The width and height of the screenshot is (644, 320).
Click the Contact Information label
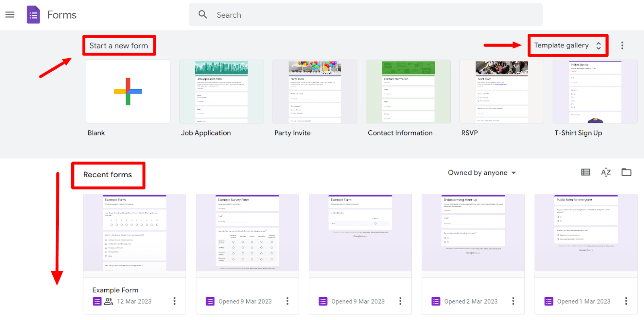click(x=400, y=133)
